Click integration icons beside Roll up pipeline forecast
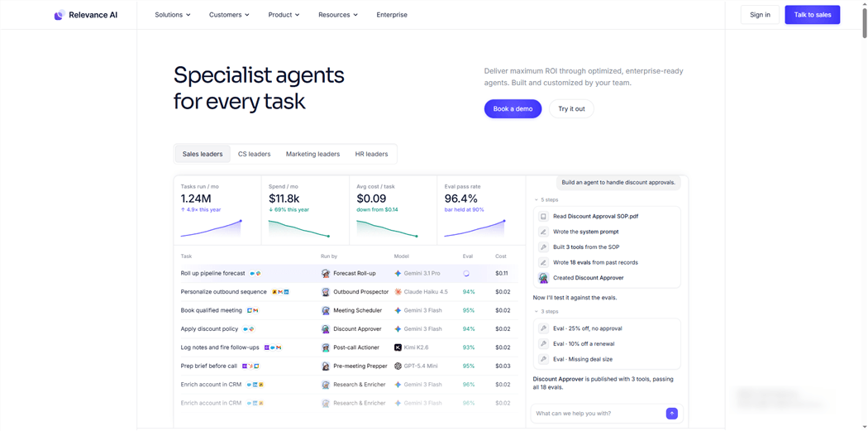 (255, 274)
